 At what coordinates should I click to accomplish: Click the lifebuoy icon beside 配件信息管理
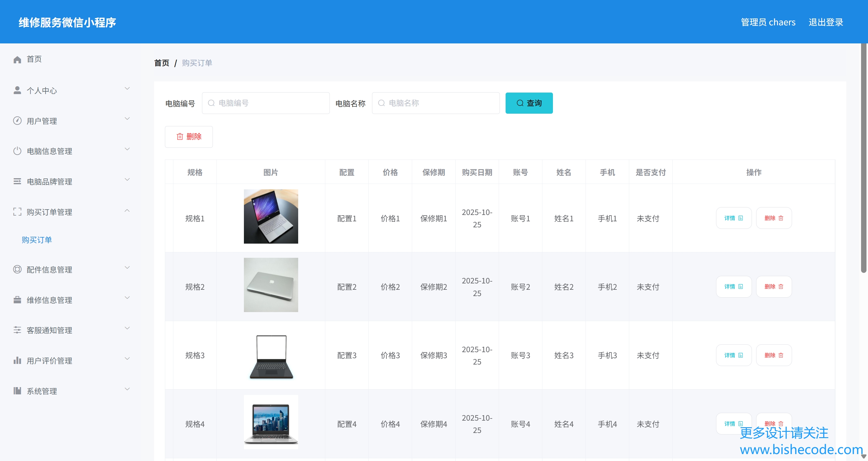pyautogui.click(x=17, y=269)
